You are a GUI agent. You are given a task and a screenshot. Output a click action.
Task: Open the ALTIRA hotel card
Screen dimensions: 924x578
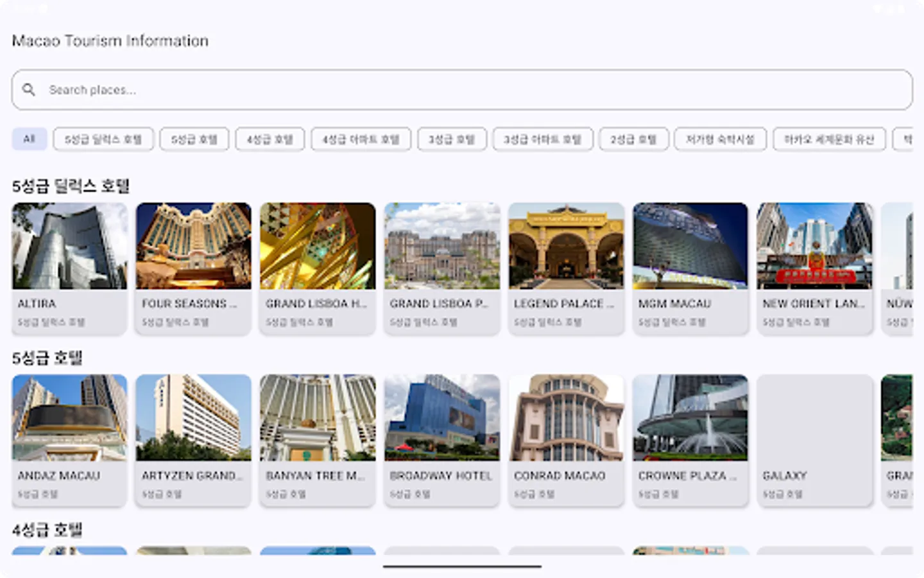[x=69, y=268]
